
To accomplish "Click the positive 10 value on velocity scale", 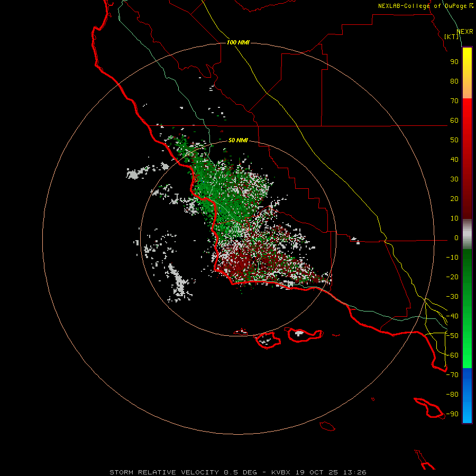I will (x=454, y=218).
